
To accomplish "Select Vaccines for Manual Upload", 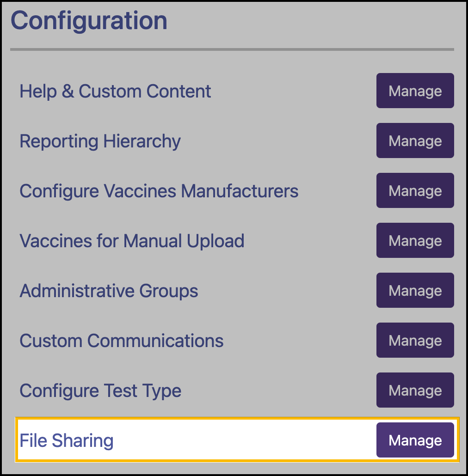I will point(132,240).
